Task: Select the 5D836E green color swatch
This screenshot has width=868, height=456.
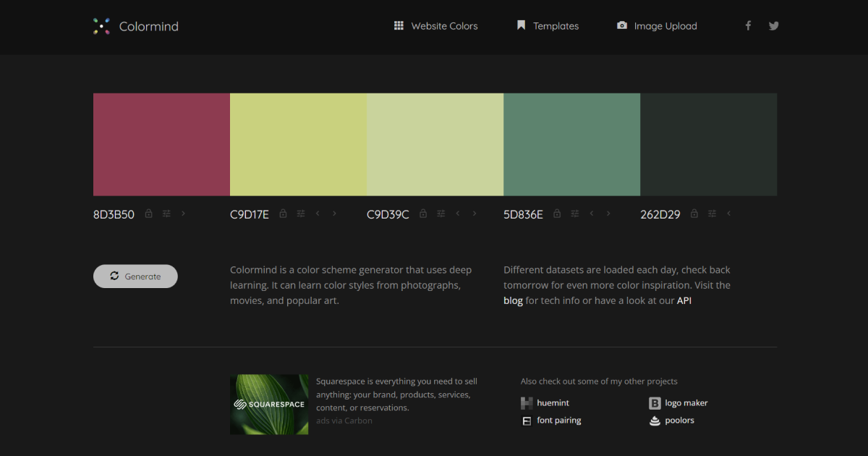Action: (x=571, y=144)
